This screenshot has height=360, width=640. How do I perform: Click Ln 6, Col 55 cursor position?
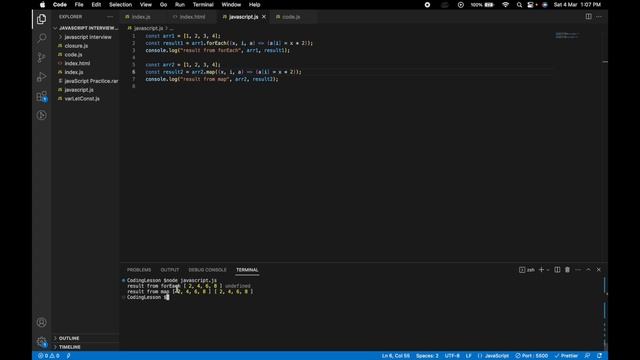click(396, 356)
